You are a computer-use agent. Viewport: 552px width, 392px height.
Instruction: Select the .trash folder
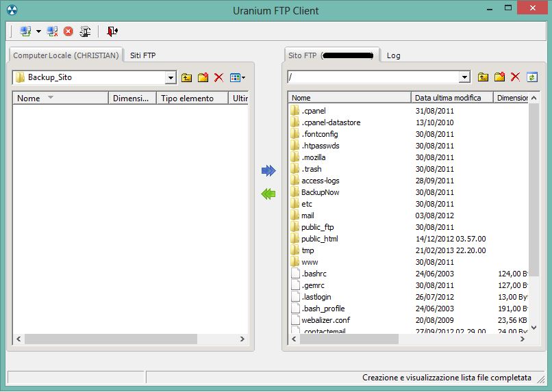pos(312,169)
